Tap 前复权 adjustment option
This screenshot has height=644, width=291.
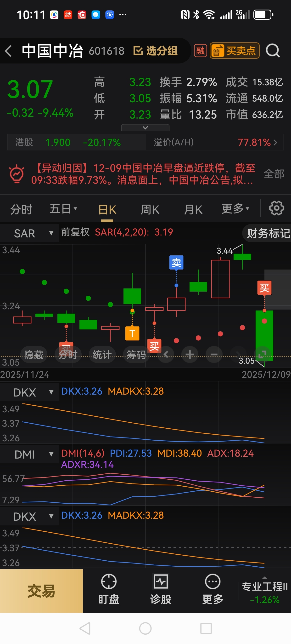[75, 232]
